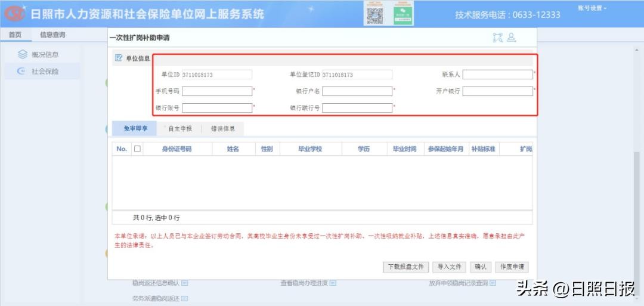The height and width of the screenshot is (306, 644).
Task: Switch to the 自主申报 tab
Action: coord(179,128)
